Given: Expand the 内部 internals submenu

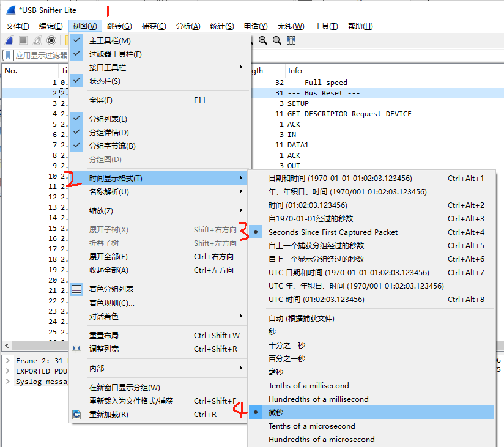Looking at the screenshot, I should pyautogui.click(x=159, y=368).
